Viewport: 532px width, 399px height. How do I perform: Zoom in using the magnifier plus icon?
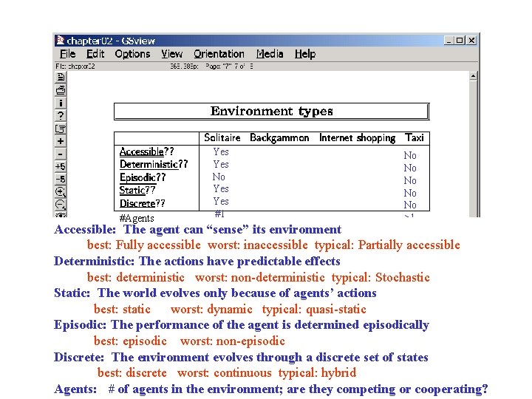(61, 191)
